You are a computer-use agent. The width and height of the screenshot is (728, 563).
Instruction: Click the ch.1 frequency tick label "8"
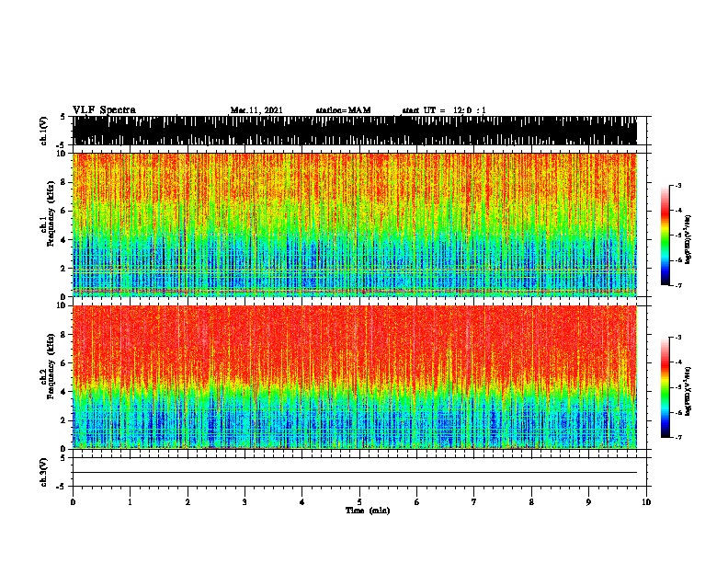pos(63,182)
